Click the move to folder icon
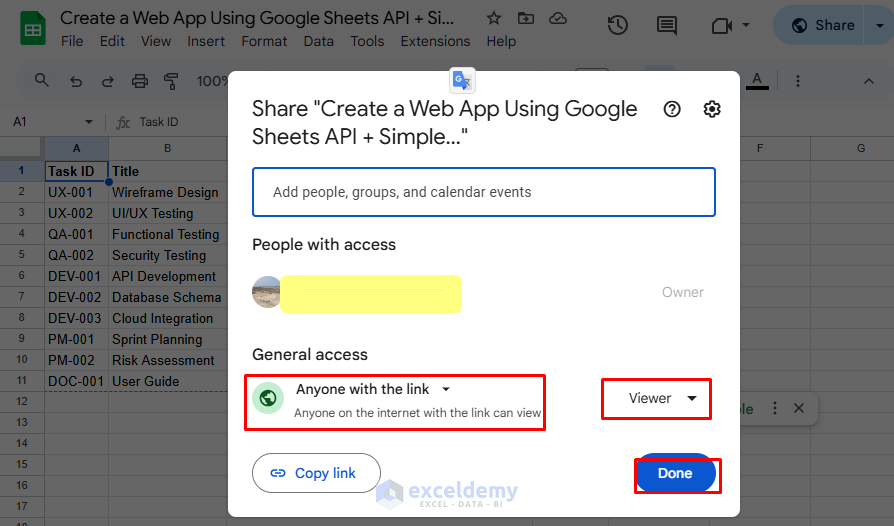Image resolution: width=894 pixels, height=526 pixels. coord(526,18)
